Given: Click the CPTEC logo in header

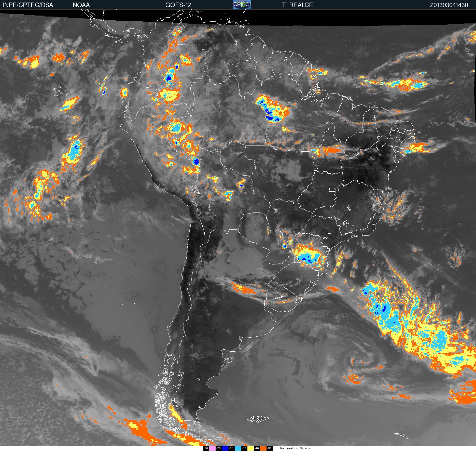Looking at the screenshot, I should [x=242, y=5].
